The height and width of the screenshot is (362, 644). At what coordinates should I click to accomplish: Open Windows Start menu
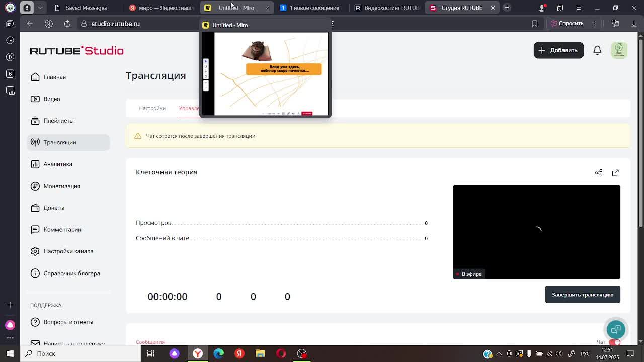(10, 353)
